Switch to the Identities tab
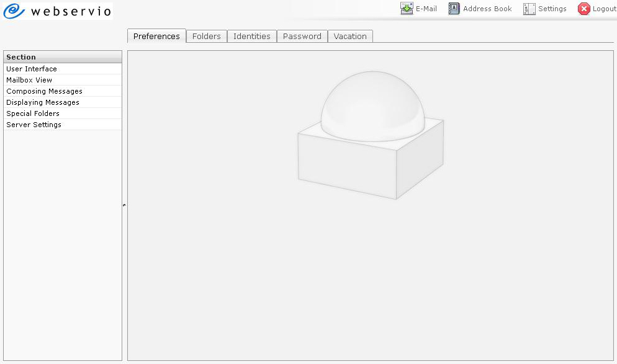 tap(252, 36)
